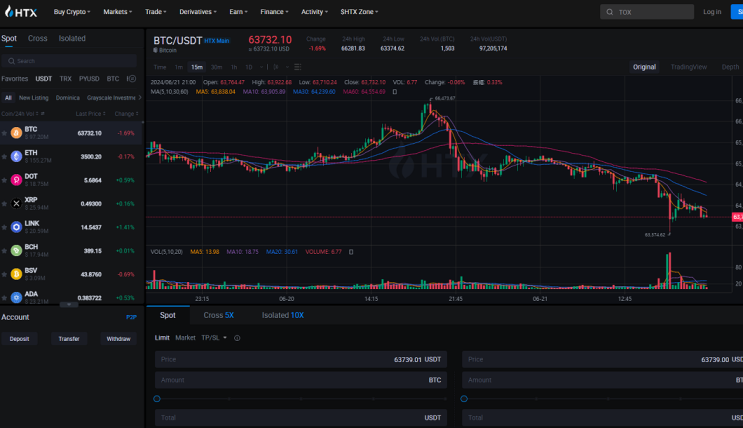Image resolution: width=743 pixels, height=428 pixels.
Task: Click the green BCH coin icon
Action: (x=16, y=250)
